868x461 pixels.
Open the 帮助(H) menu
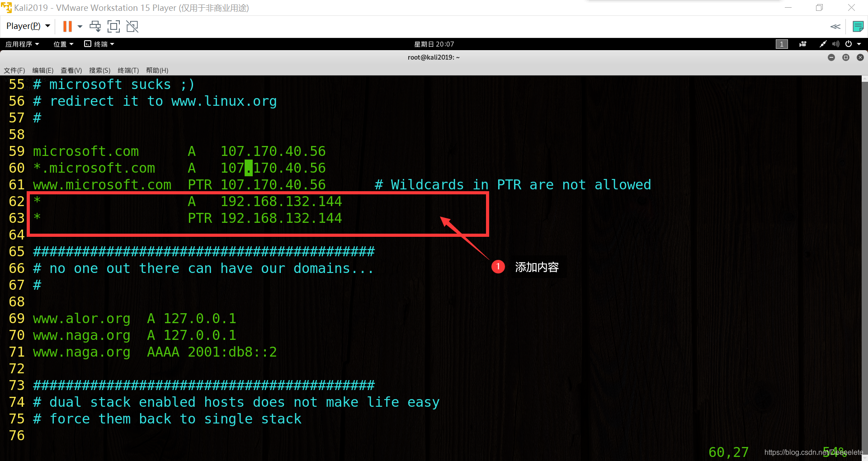[x=157, y=70]
